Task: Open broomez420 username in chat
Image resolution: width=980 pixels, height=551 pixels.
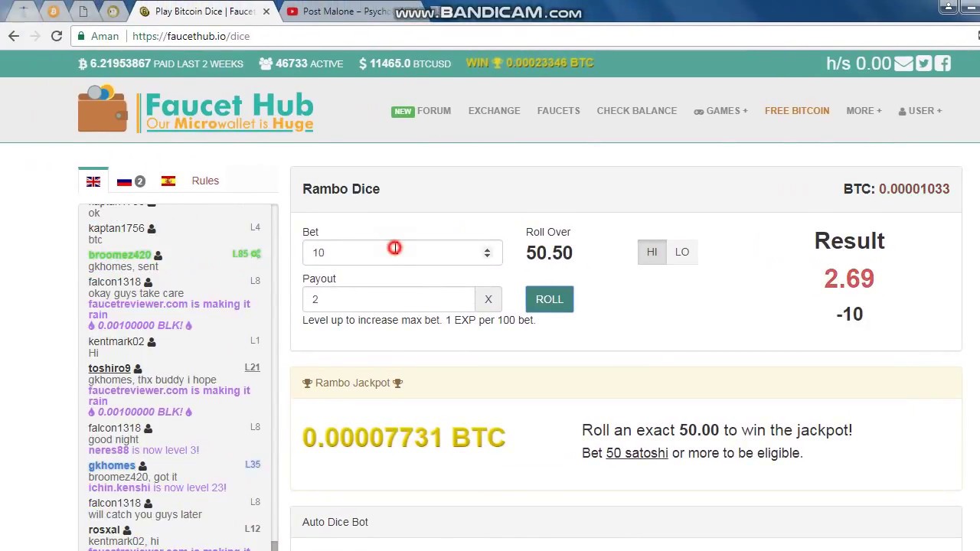Action: click(x=119, y=255)
